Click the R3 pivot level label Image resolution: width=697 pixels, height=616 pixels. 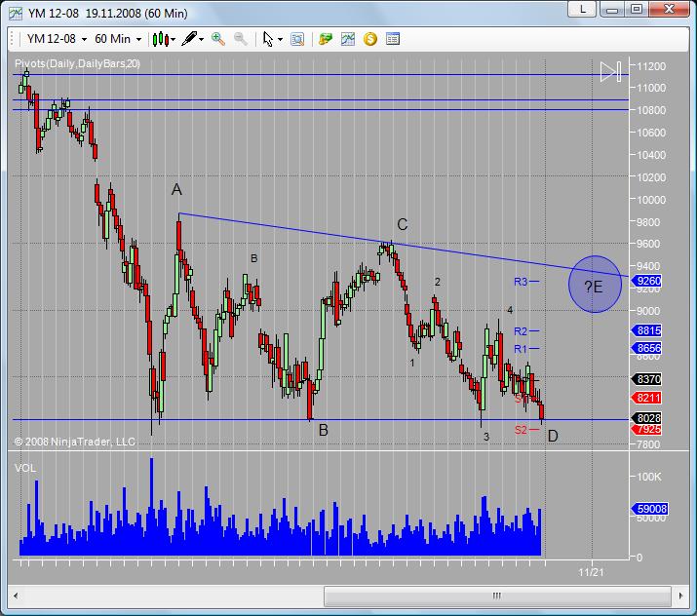(521, 282)
